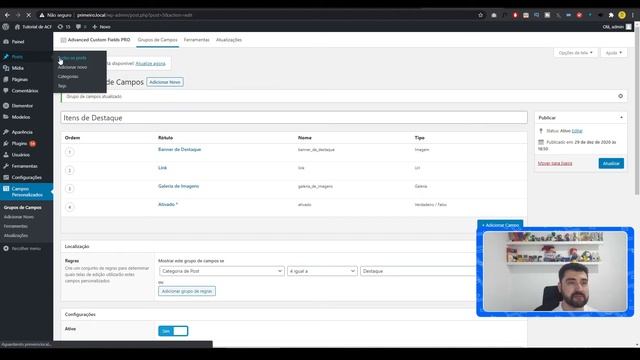
Task: Open the Novo menu in the admin bar
Action: [101, 27]
